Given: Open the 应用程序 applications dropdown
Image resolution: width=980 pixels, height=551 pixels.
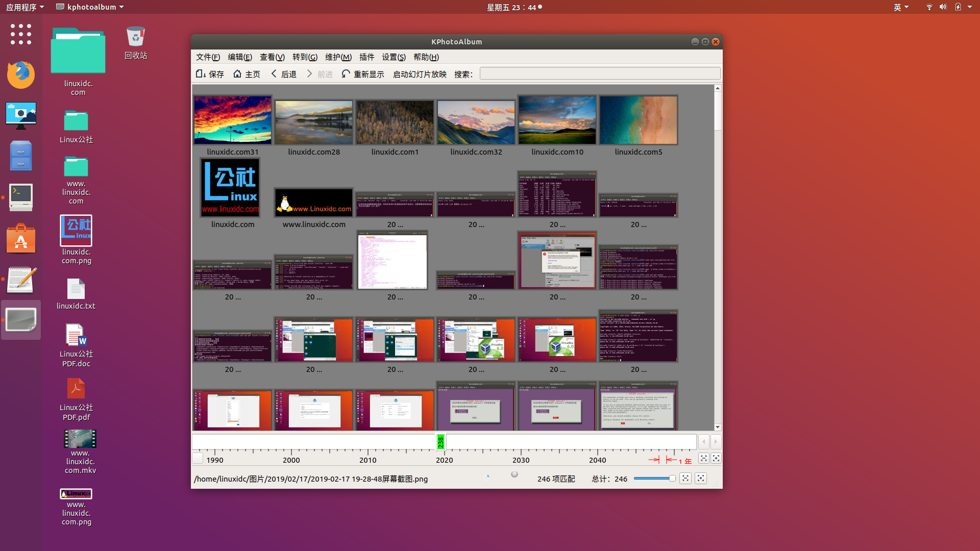Looking at the screenshot, I should pos(24,7).
